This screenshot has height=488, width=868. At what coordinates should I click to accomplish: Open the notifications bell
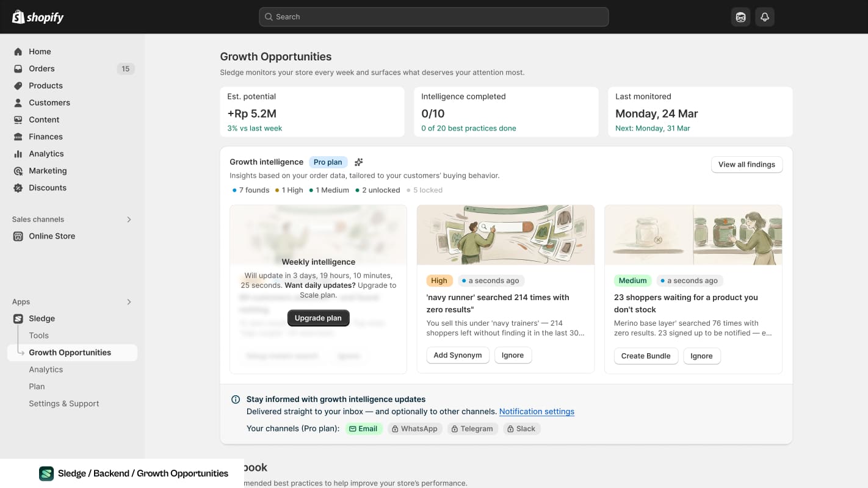point(765,17)
